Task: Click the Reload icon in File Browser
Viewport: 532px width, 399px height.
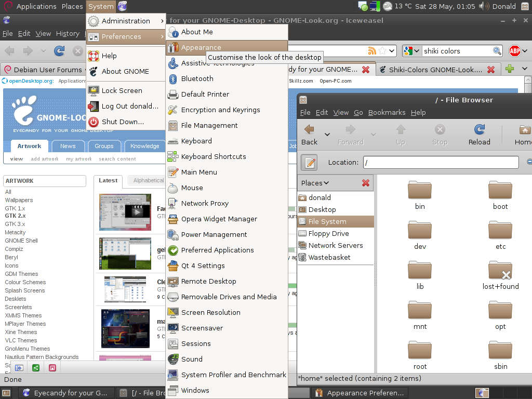Action: 479,129
